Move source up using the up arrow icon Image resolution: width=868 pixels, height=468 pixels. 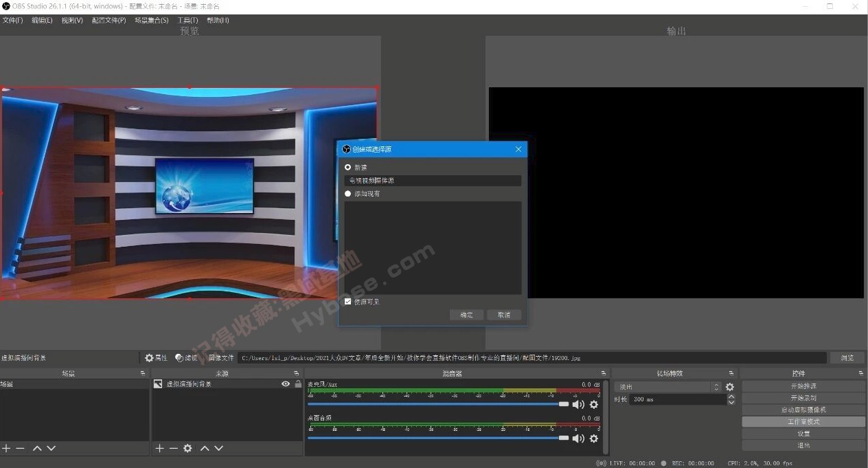click(x=204, y=448)
